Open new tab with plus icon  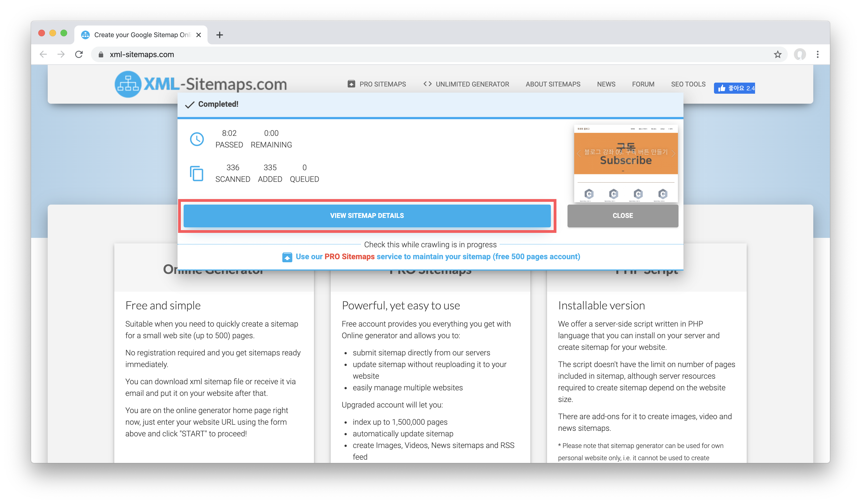(x=220, y=35)
